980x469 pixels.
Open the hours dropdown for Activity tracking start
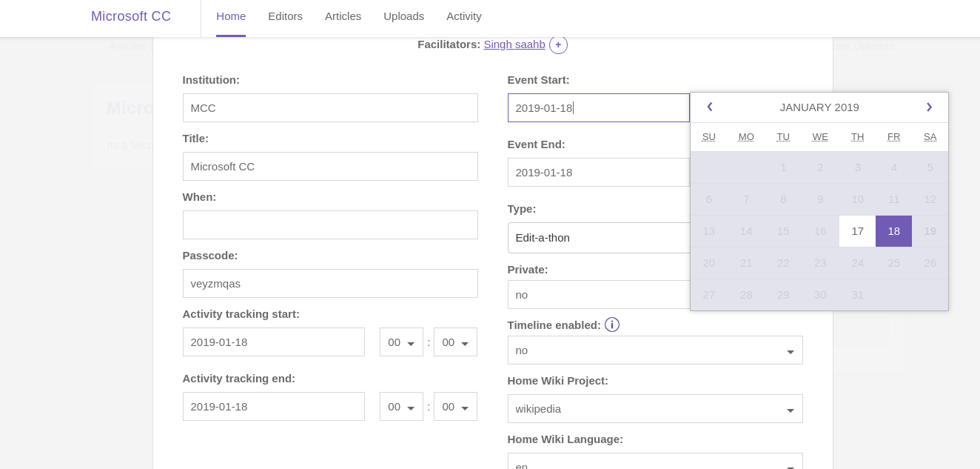(401, 342)
